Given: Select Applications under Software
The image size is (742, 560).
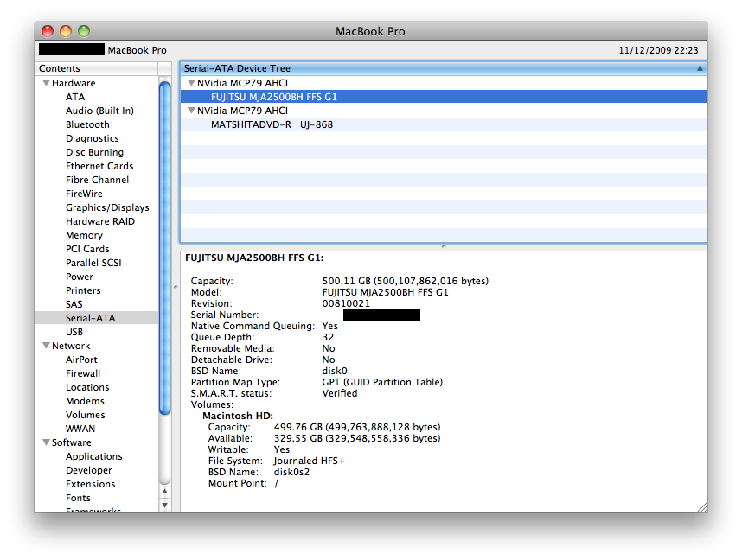Looking at the screenshot, I should [x=93, y=456].
